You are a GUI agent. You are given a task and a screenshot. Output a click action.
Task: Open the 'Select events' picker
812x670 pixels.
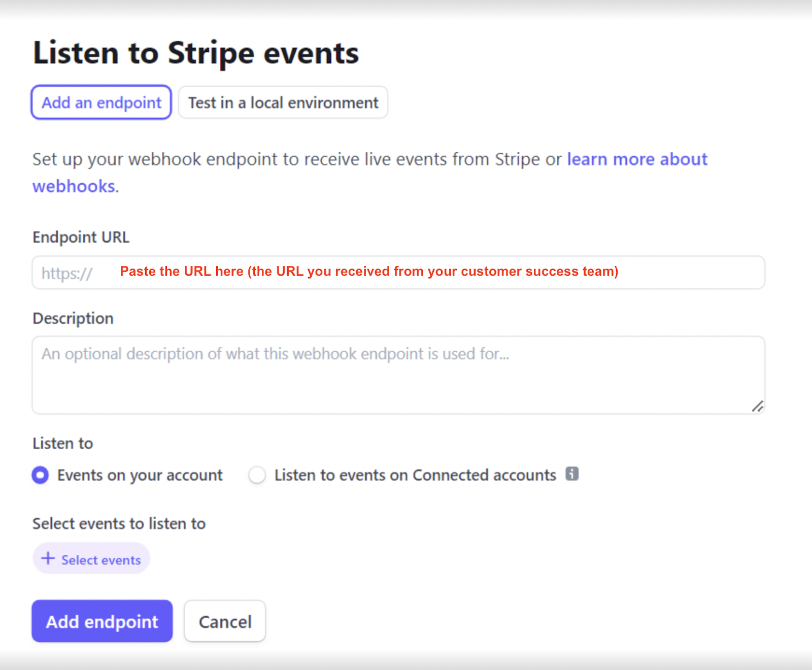pos(91,558)
